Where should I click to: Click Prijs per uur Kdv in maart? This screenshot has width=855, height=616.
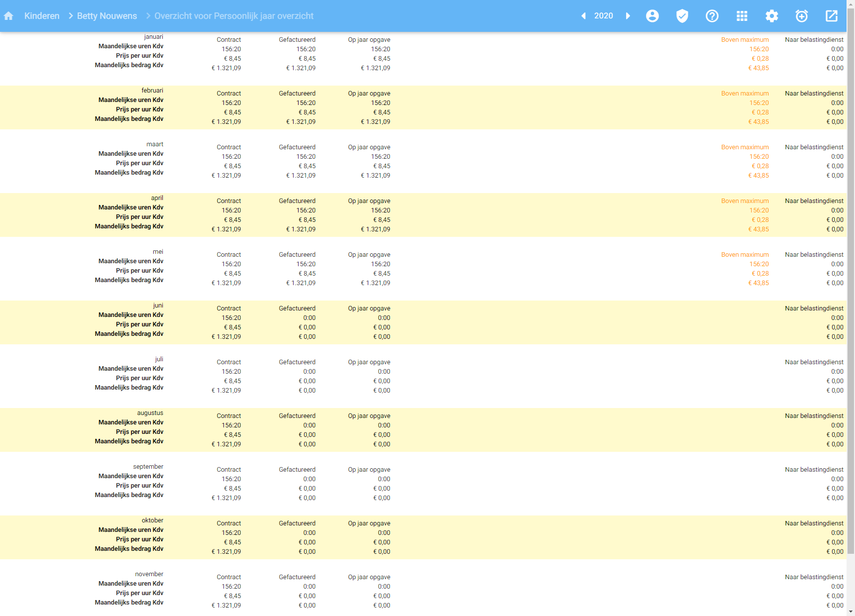[140, 163]
